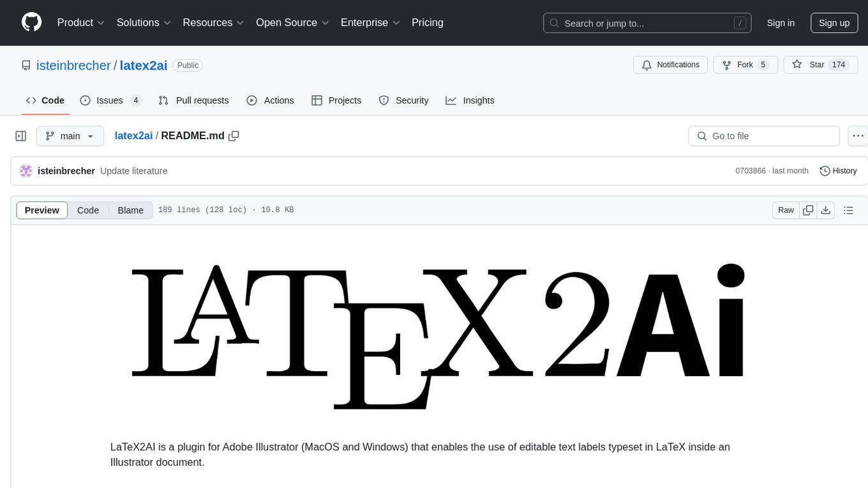Open the Pricing page
868x488 pixels.
(428, 22)
